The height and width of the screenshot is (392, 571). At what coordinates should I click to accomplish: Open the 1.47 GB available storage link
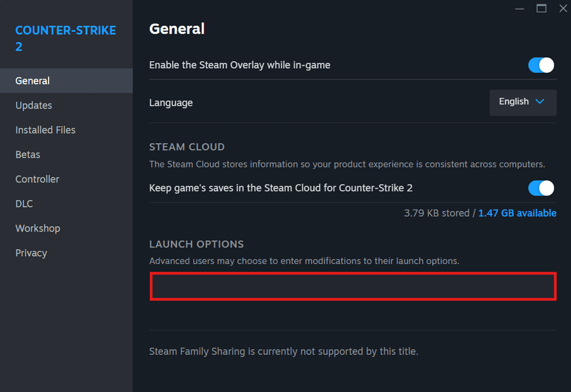point(517,213)
